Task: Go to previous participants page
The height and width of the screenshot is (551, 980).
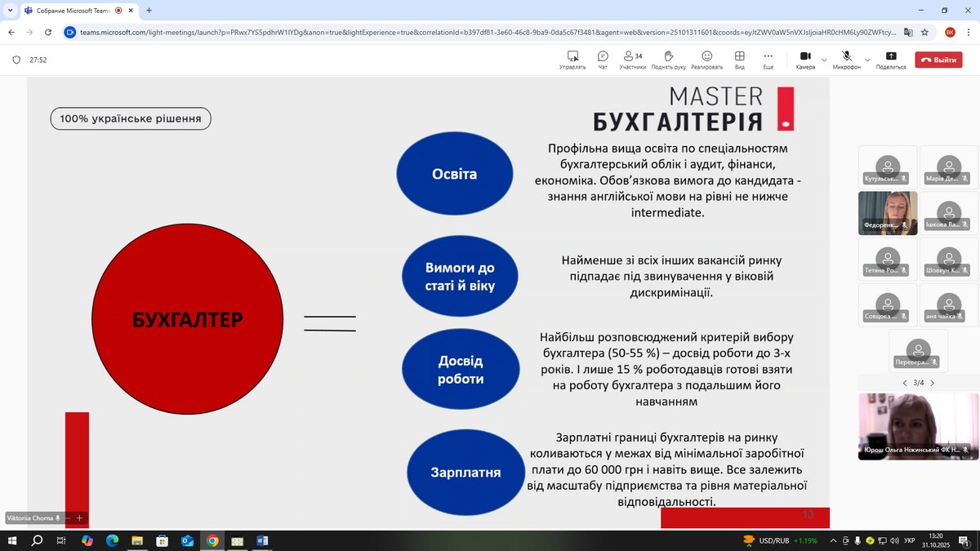Action: pyautogui.click(x=904, y=383)
